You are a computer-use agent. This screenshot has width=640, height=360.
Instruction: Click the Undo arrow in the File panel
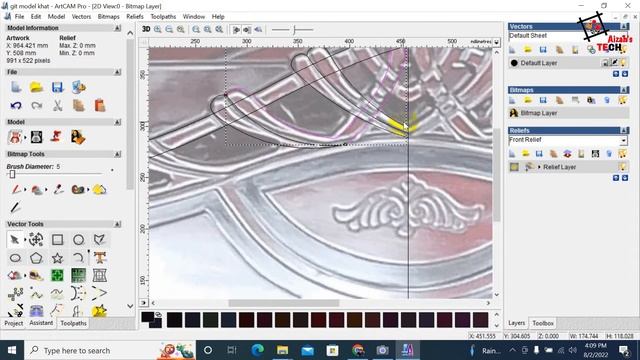coord(16,106)
